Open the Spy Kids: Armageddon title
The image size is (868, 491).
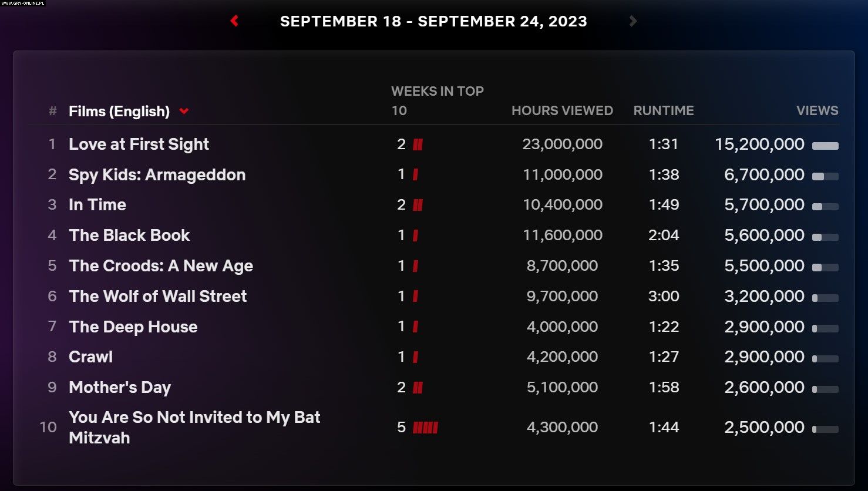coord(157,175)
